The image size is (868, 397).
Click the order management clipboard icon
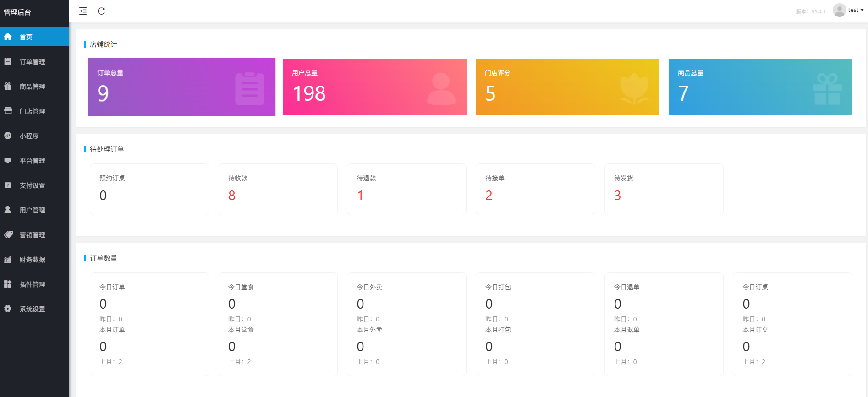8,61
